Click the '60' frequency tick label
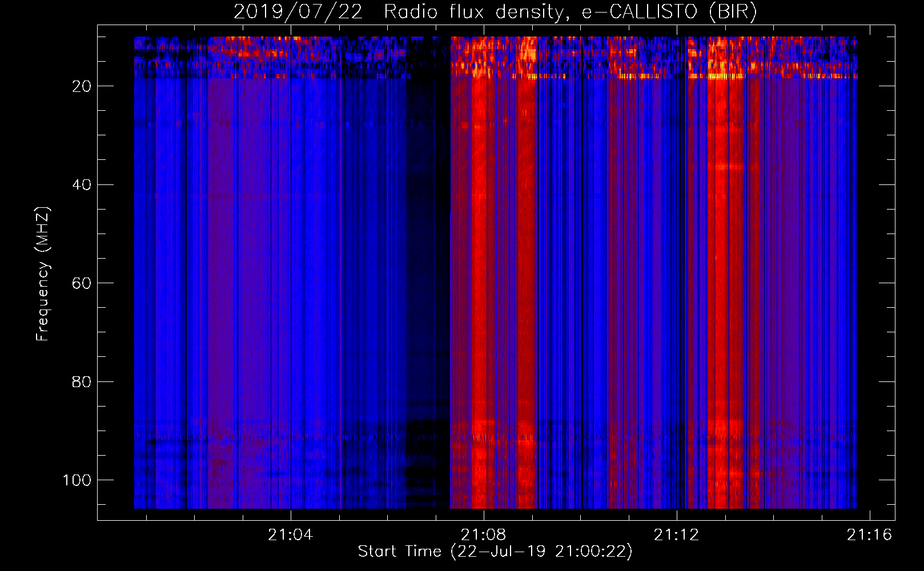 click(82, 284)
